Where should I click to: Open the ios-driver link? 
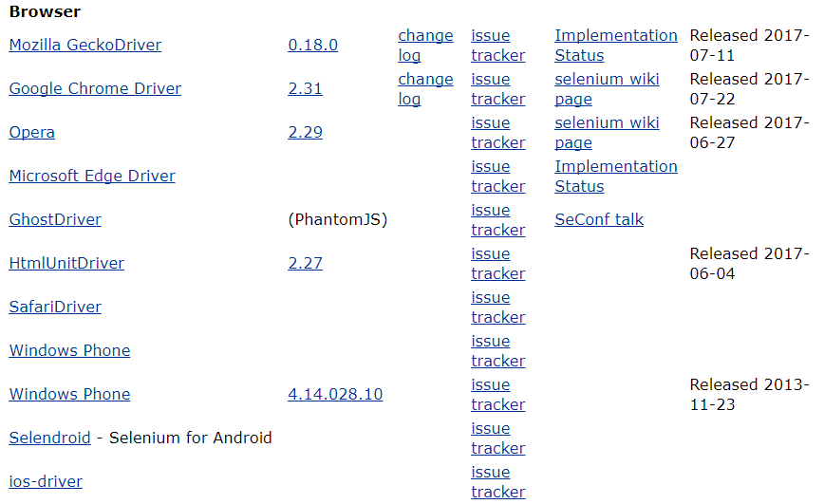[x=46, y=481]
